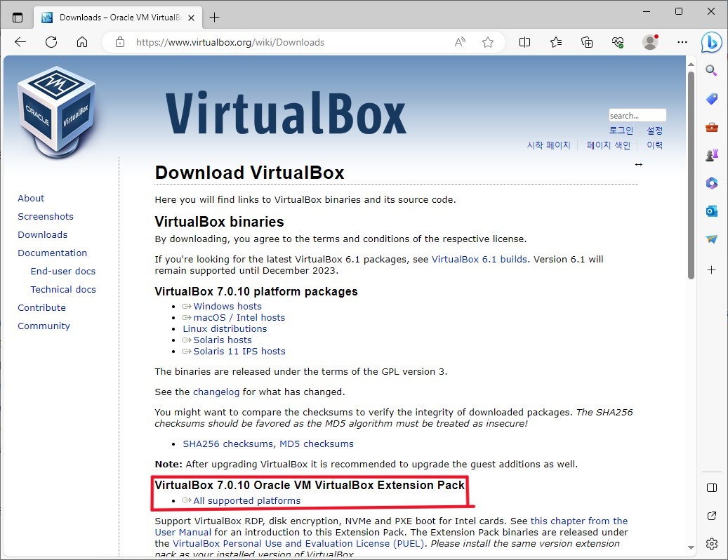Click the 페이지 색인 link

pos(608,145)
